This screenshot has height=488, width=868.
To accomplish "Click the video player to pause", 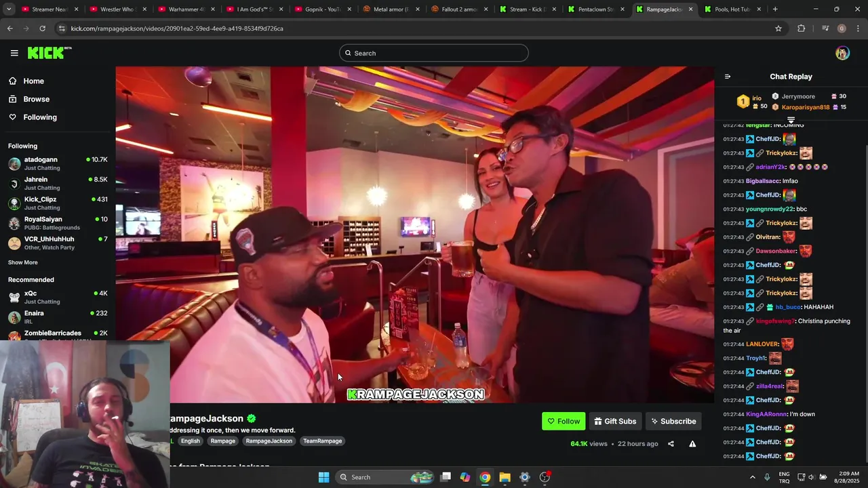I will pos(415,235).
